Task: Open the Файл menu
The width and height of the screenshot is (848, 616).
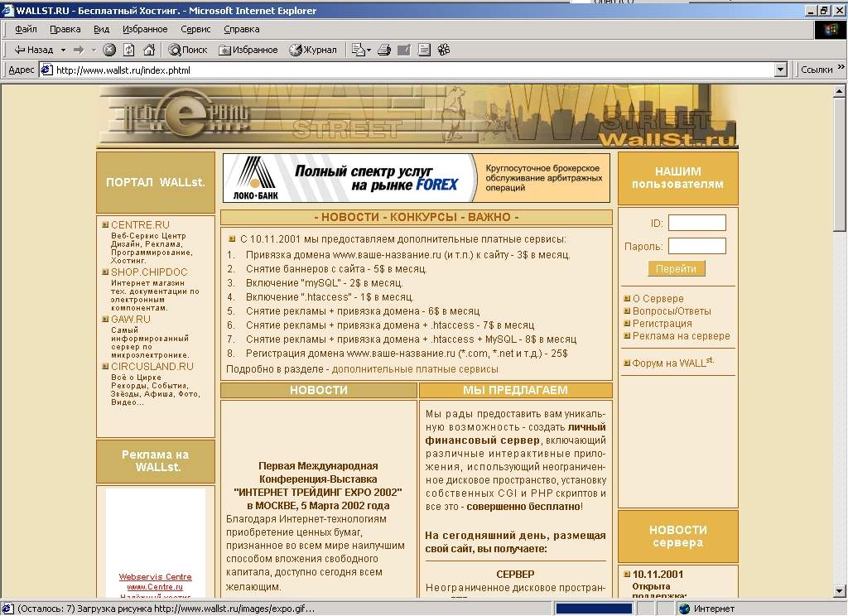Action: 26,29
